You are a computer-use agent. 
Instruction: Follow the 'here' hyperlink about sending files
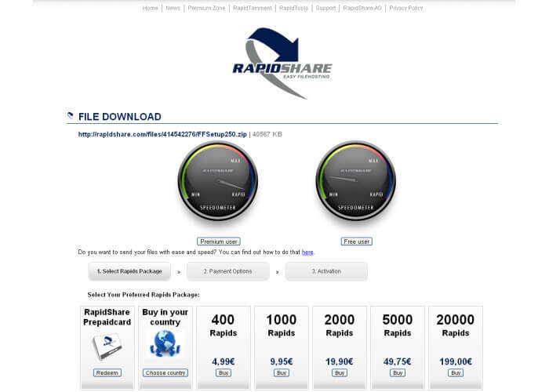coord(307,252)
